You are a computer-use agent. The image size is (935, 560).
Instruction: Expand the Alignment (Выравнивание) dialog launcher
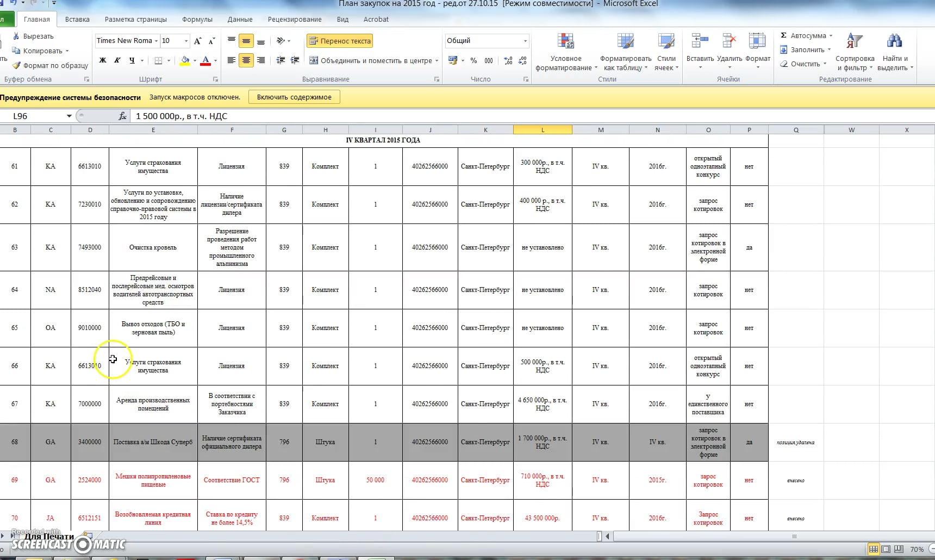[437, 79]
